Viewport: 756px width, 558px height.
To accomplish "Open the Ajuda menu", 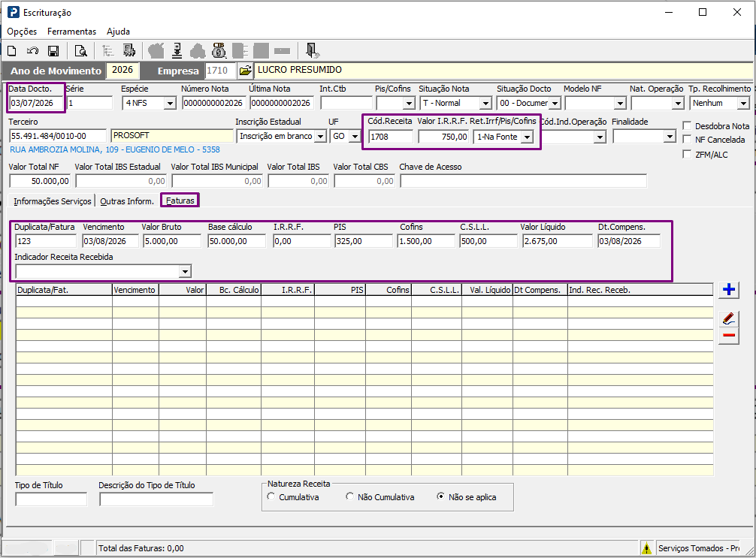I will [x=118, y=32].
